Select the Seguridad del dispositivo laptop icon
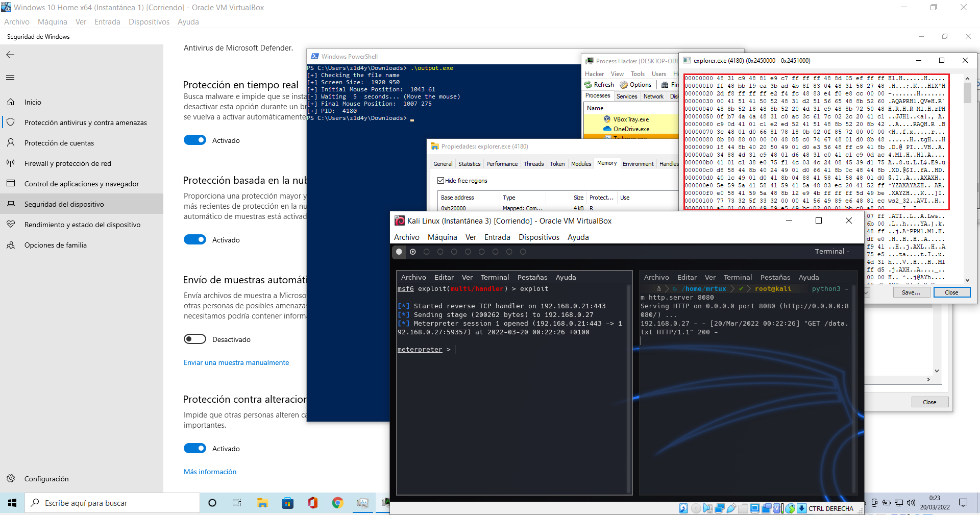The image size is (980, 515). point(11,204)
